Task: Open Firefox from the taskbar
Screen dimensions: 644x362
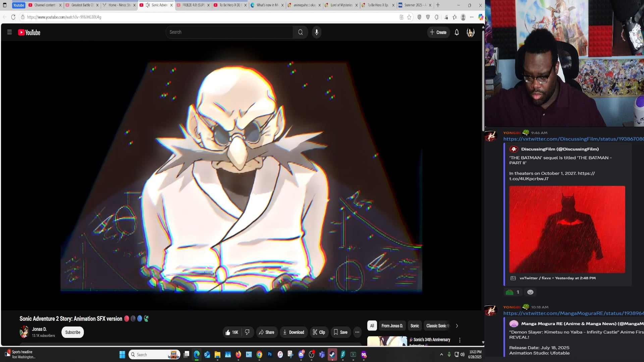Action: (238, 355)
